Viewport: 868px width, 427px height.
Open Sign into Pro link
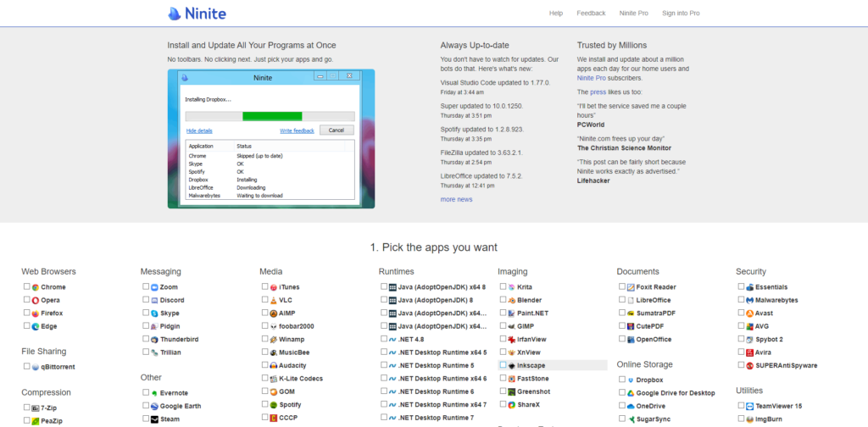tap(681, 14)
